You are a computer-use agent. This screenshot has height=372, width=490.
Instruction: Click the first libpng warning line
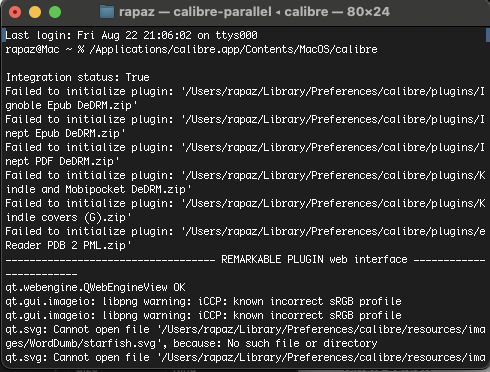pos(203,301)
